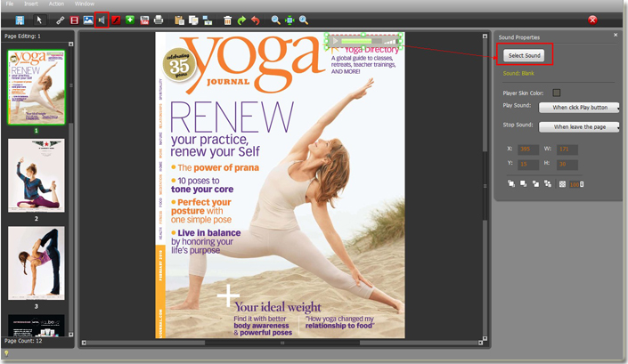Screen dimensions: 628x364
Task: Click the opacity value stepper arrows
Action: pyautogui.click(x=582, y=184)
